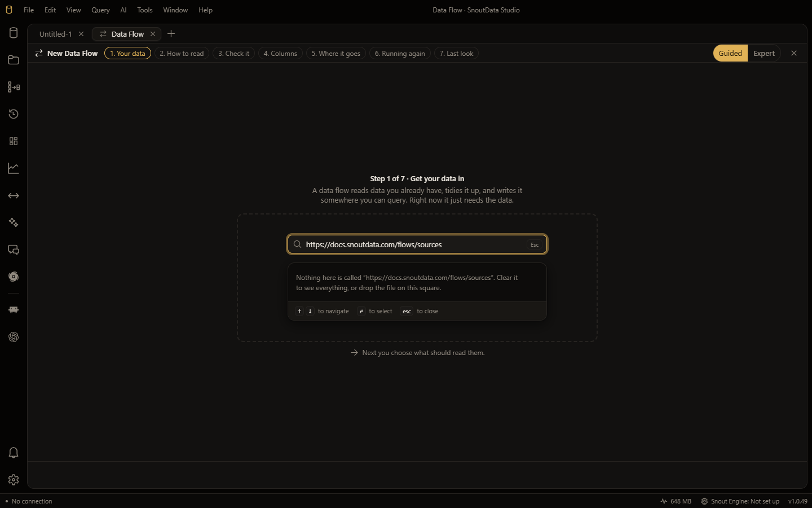
Task: Switch to the Untitled-1 tab
Action: (56, 34)
